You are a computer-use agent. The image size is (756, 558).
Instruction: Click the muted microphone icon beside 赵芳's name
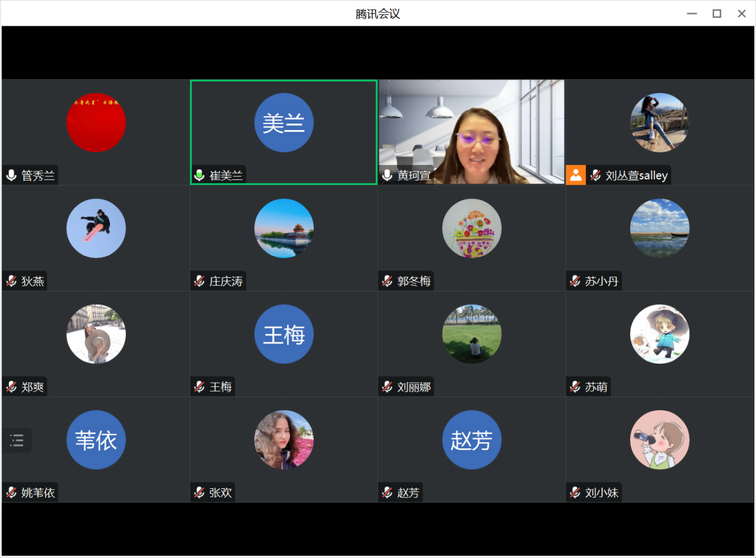tap(388, 492)
